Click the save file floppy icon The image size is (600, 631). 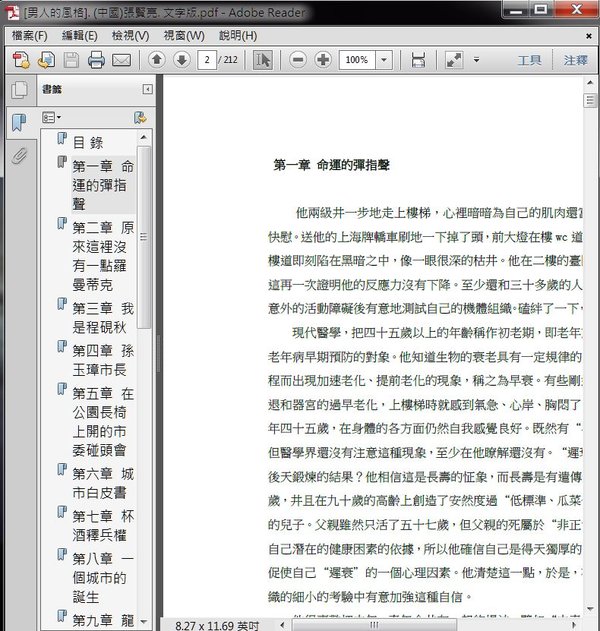click(x=71, y=60)
